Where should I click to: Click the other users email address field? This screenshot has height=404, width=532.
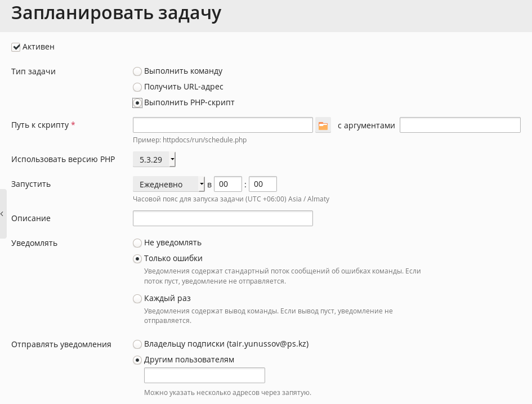(x=204, y=375)
